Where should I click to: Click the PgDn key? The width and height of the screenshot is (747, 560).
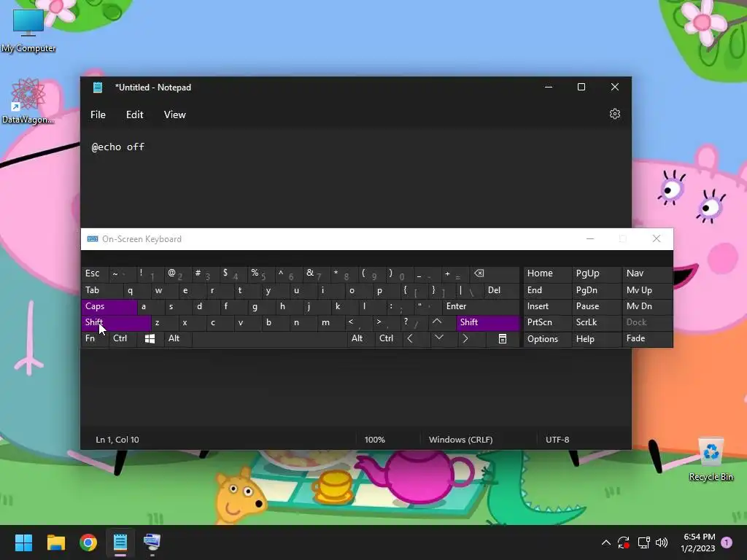pos(596,290)
